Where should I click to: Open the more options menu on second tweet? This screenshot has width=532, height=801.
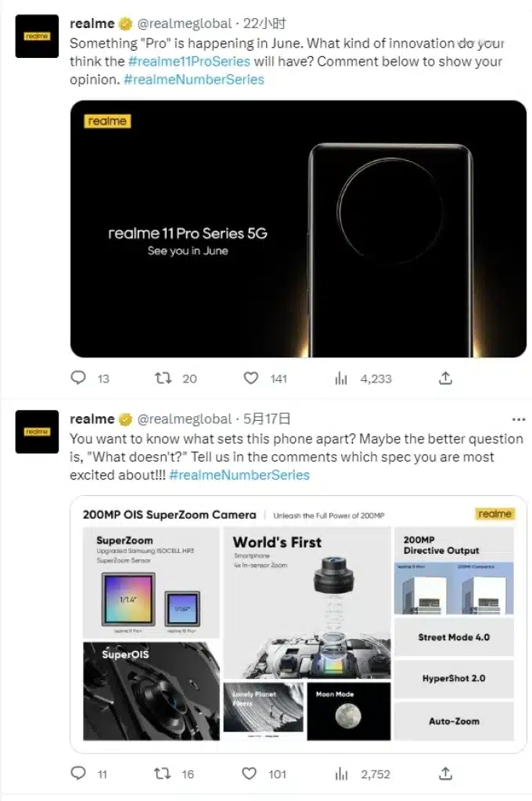[518, 419]
